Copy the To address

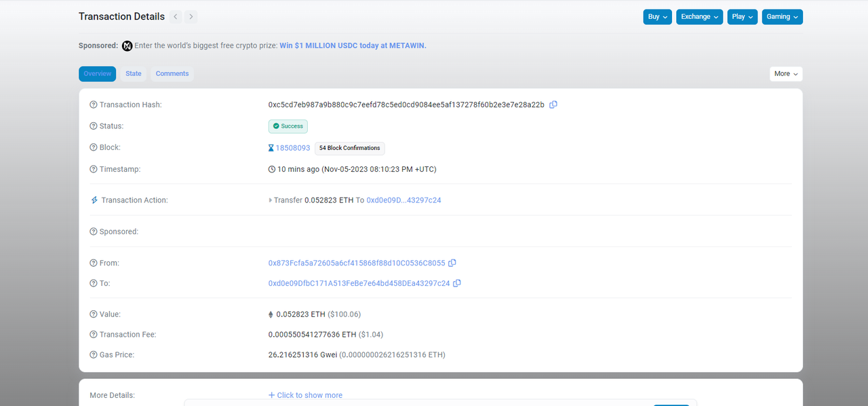point(457,283)
